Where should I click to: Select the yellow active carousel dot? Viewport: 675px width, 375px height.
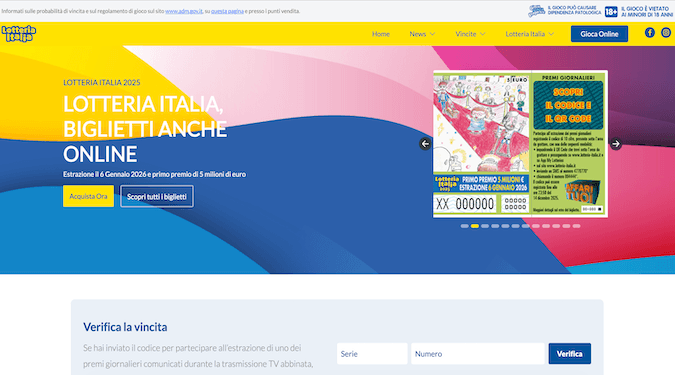(475, 226)
